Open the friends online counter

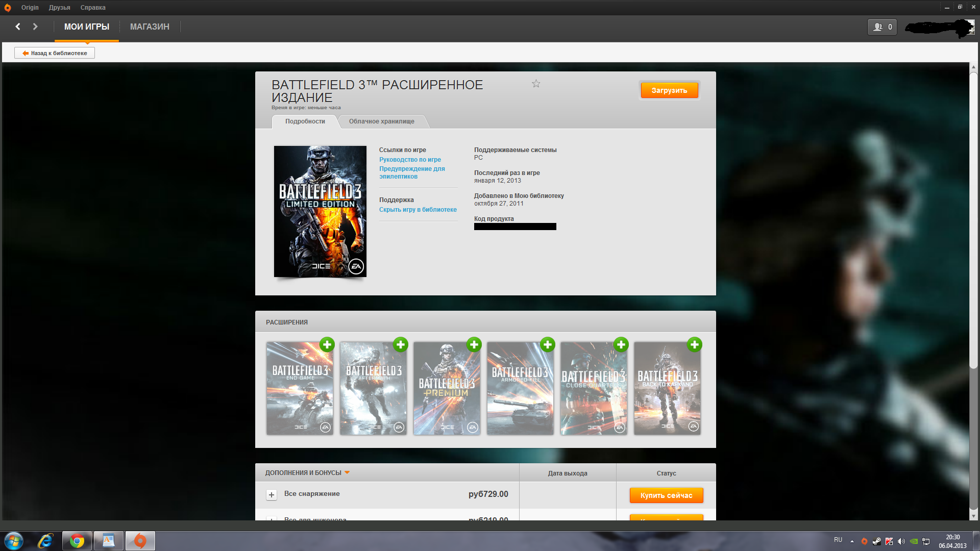pyautogui.click(x=882, y=27)
